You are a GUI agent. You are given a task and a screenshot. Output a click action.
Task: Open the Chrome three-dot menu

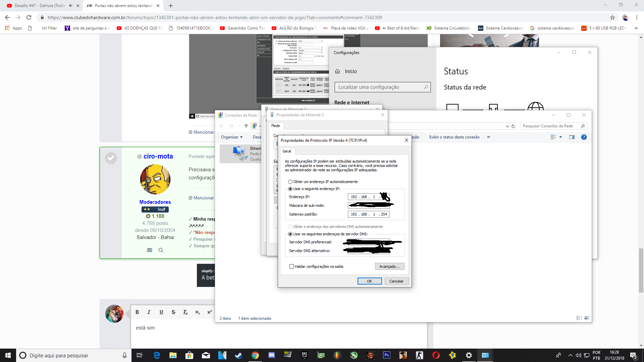click(x=637, y=17)
